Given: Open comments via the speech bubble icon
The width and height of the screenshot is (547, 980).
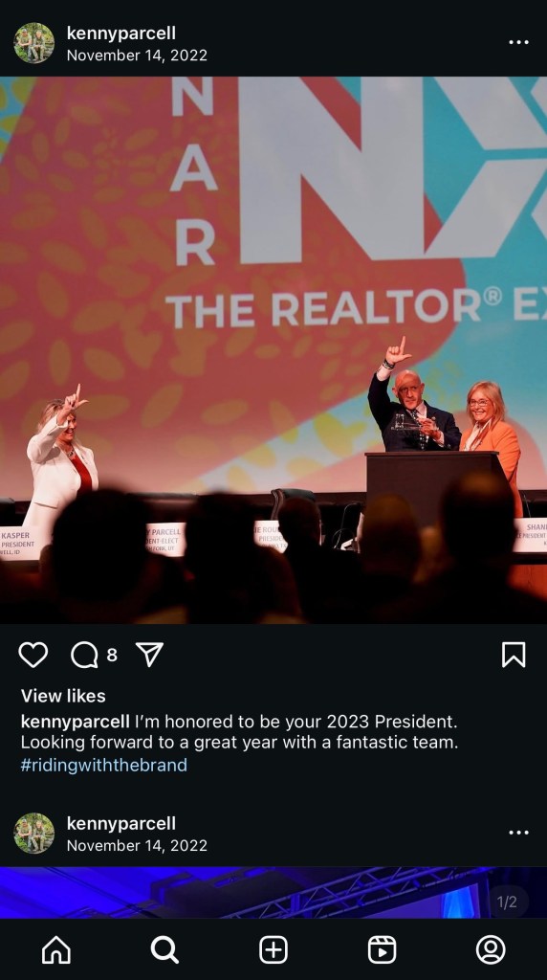Looking at the screenshot, I should click(x=84, y=655).
